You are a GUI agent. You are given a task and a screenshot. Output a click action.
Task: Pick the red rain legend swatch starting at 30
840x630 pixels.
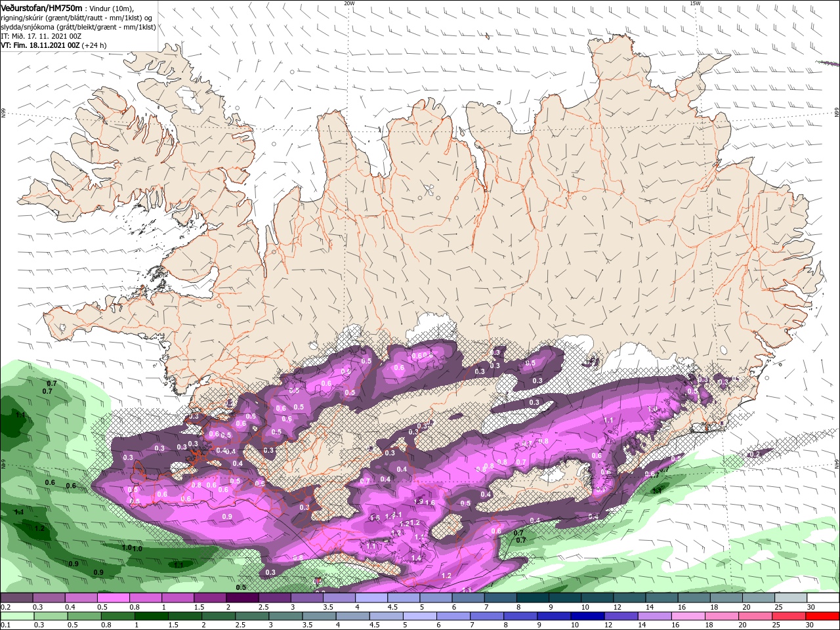pos(822,616)
